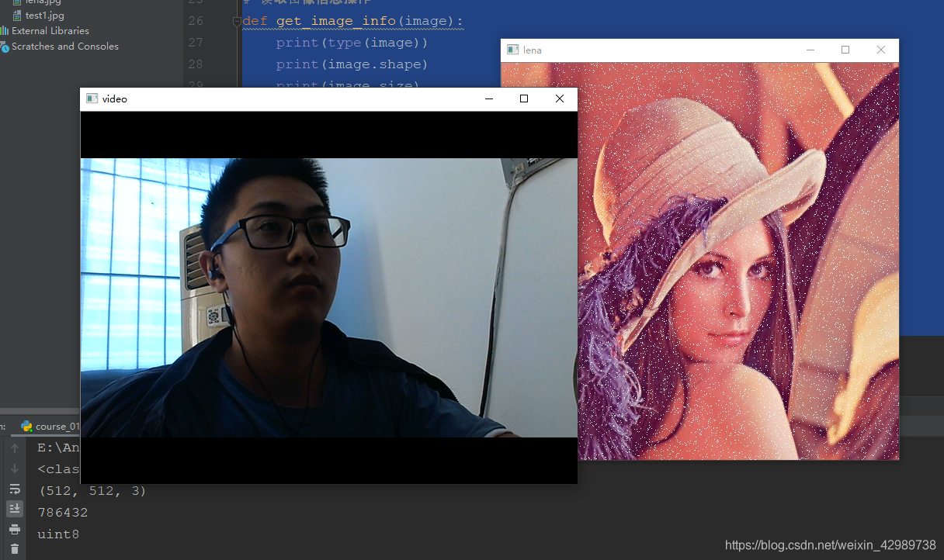Open External Libraries node
944x560 pixels.
[x=50, y=30]
